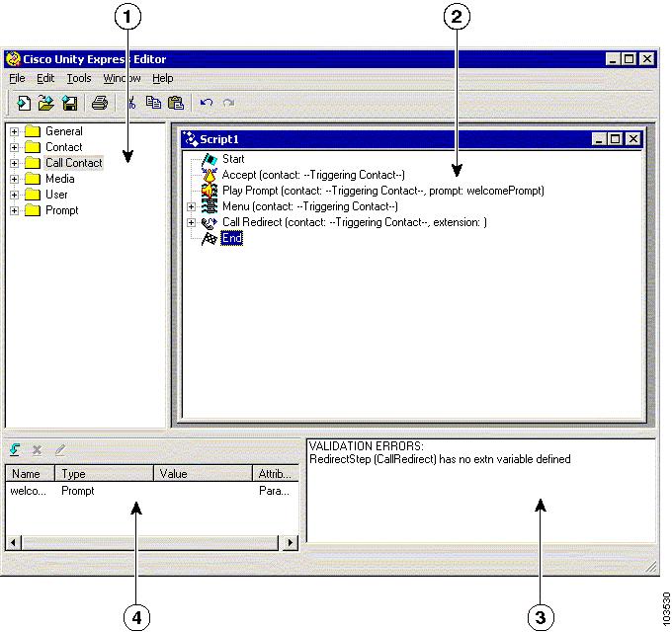Click the General folder icon
Screen dimensions: 672x632
tap(33, 131)
